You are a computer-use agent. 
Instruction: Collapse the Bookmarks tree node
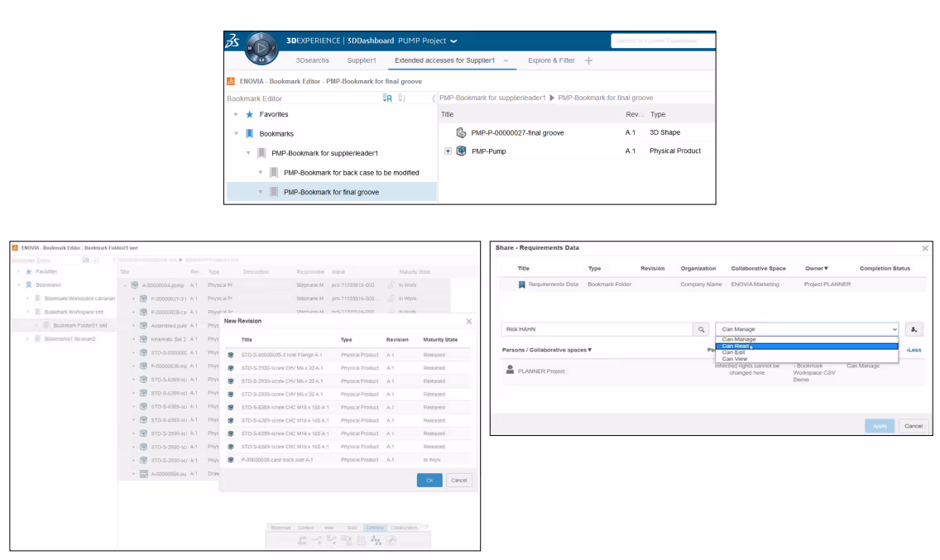tap(236, 134)
